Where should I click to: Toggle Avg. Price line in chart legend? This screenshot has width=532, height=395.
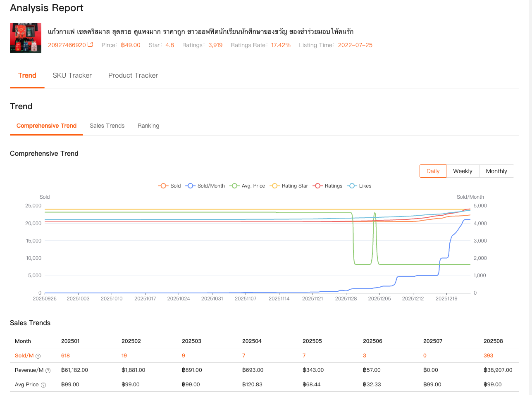(235, 186)
